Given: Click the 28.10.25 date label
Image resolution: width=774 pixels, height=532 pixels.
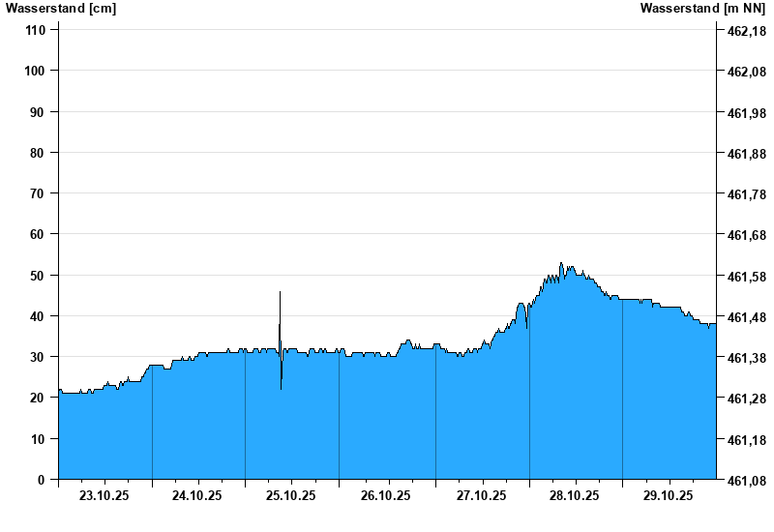Looking at the screenshot, I should [x=575, y=495].
